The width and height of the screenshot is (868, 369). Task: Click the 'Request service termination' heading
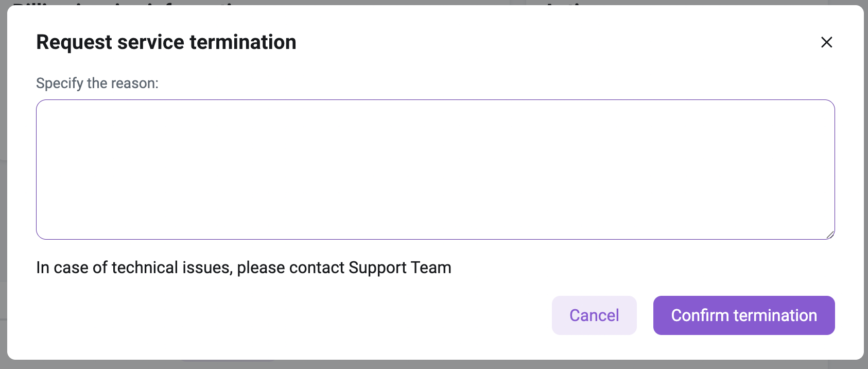pyautogui.click(x=166, y=42)
